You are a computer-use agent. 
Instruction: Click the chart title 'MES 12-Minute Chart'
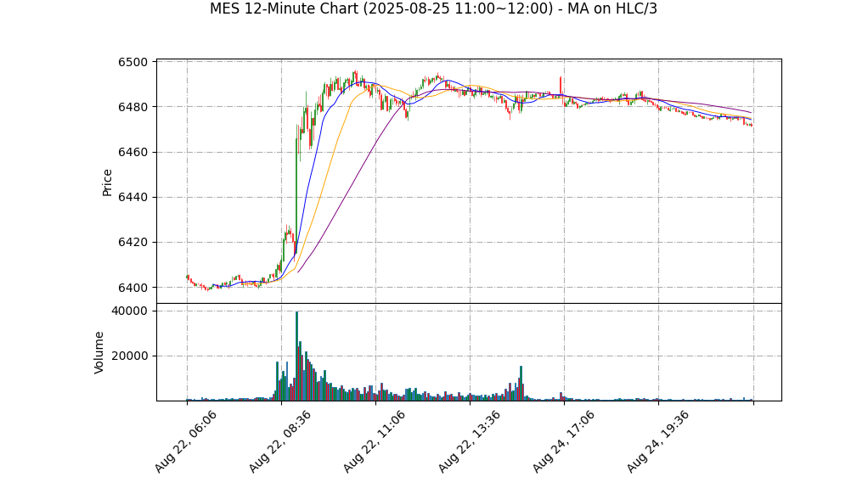[x=433, y=8]
